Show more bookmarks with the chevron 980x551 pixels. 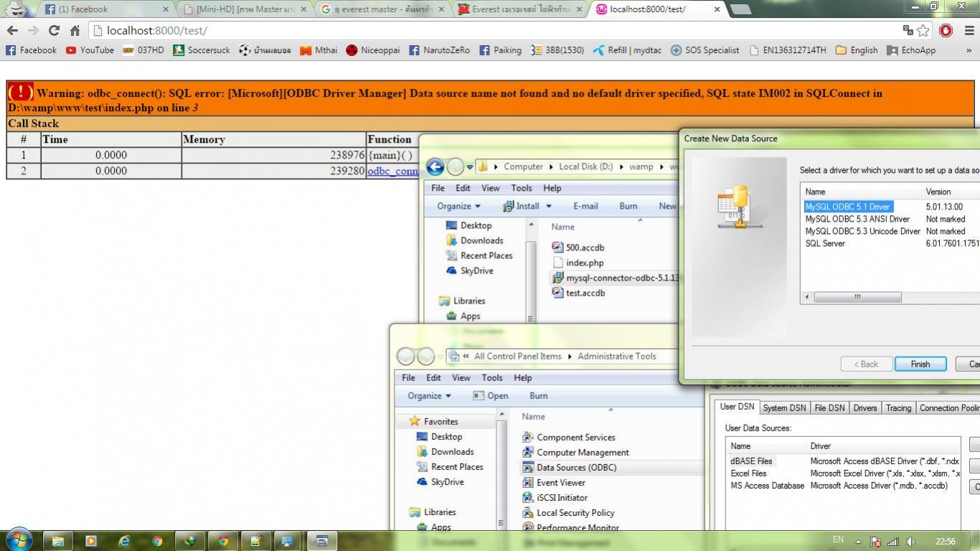pyautogui.click(x=969, y=50)
